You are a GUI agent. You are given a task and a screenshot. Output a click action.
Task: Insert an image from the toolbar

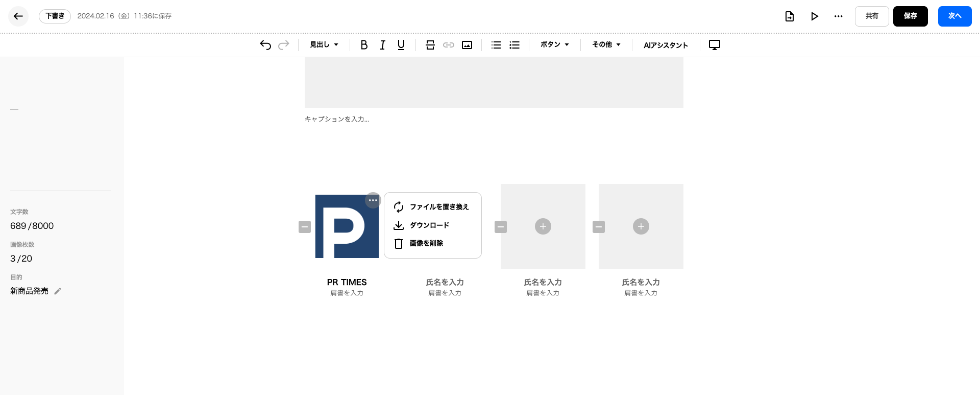point(467,45)
